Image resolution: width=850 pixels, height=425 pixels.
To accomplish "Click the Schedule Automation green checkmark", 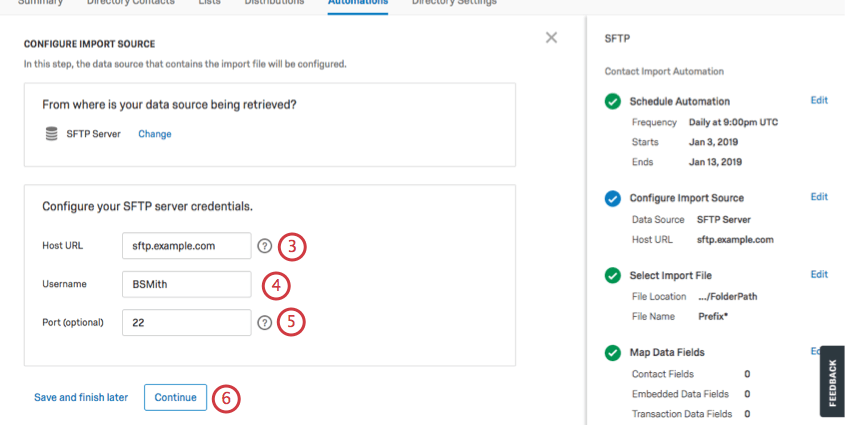I will pos(612,101).
